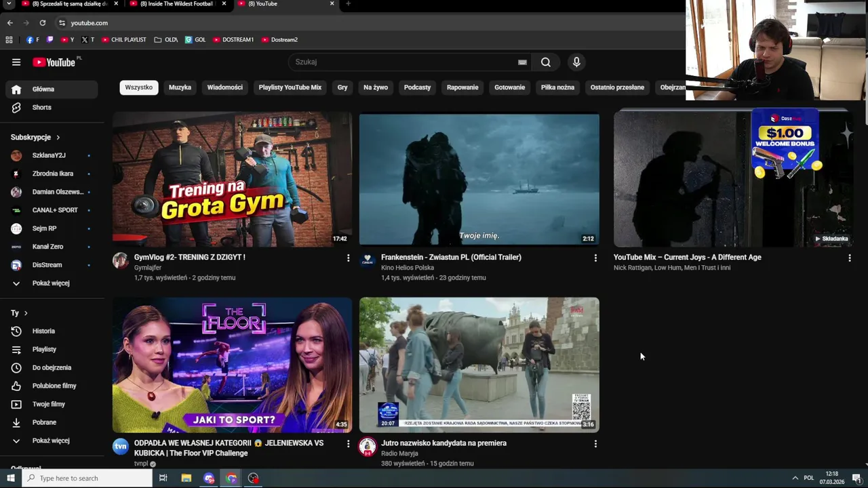Image resolution: width=868 pixels, height=488 pixels.
Task: View site information icon beside youtube.com
Action: pos(62,23)
